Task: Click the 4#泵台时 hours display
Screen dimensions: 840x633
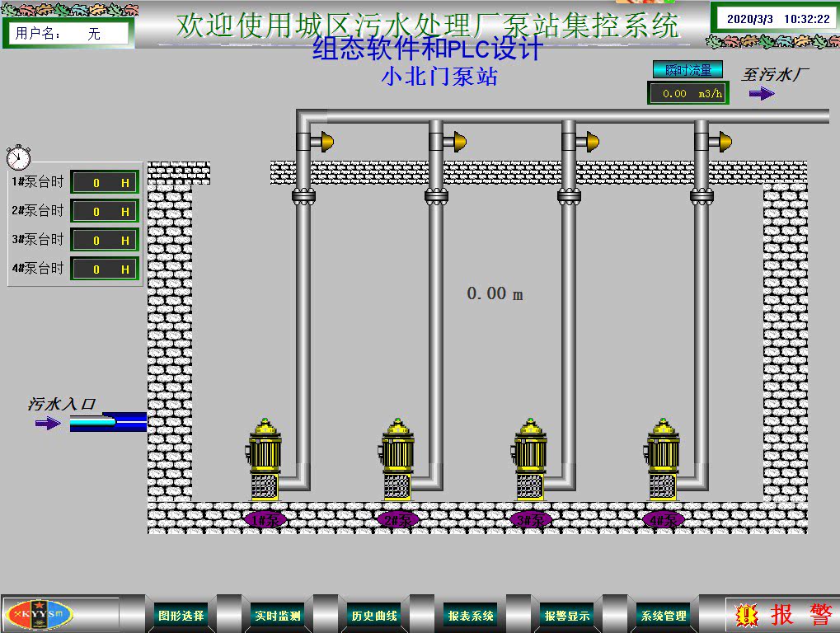Action: 105,269
